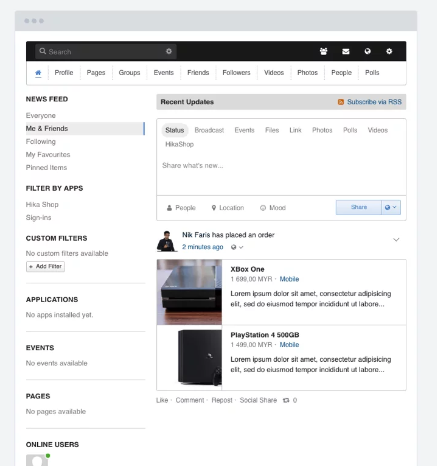The width and height of the screenshot is (437, 466).
Task: Click the RSS feed icon
Action: pyautogui.click(x=341, y=102)
